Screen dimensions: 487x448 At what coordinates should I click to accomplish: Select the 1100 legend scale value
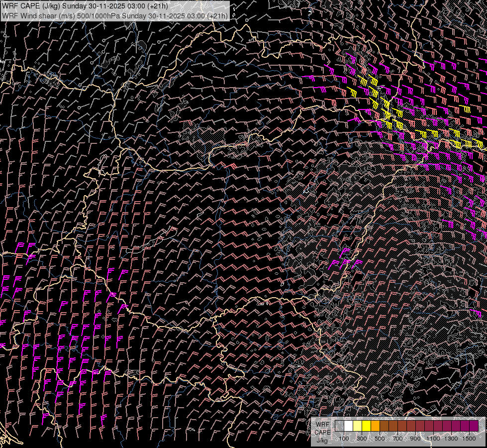[433, 439]
